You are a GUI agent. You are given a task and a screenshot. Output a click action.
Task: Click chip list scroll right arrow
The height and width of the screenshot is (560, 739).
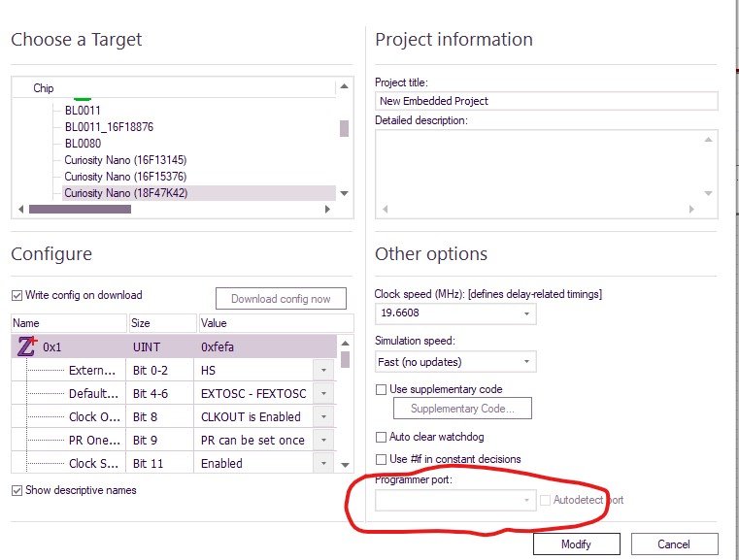327,209
